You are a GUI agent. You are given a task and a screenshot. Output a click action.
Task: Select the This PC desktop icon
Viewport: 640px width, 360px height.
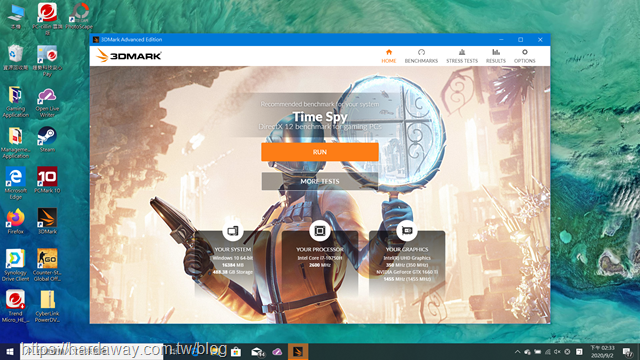tap(16, 17)
